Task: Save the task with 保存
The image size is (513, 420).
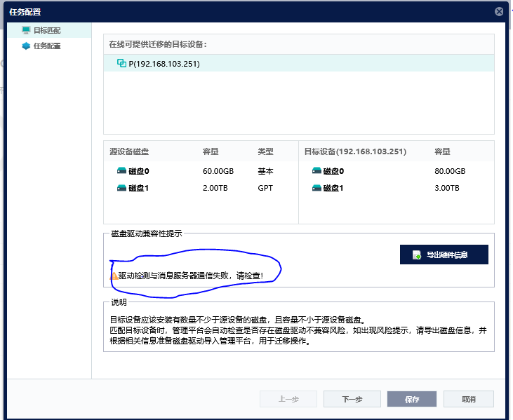Action: pyautogui.click(x=412, y=399)
